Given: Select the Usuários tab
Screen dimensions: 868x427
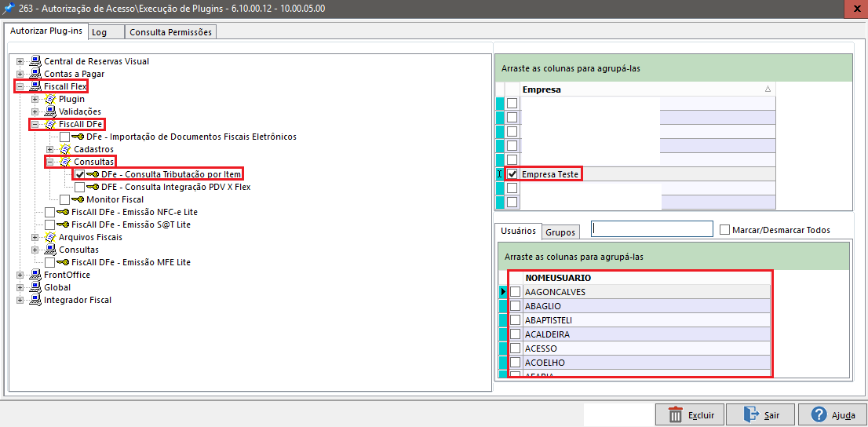Looking at the screenshot, I should (518, 231).
